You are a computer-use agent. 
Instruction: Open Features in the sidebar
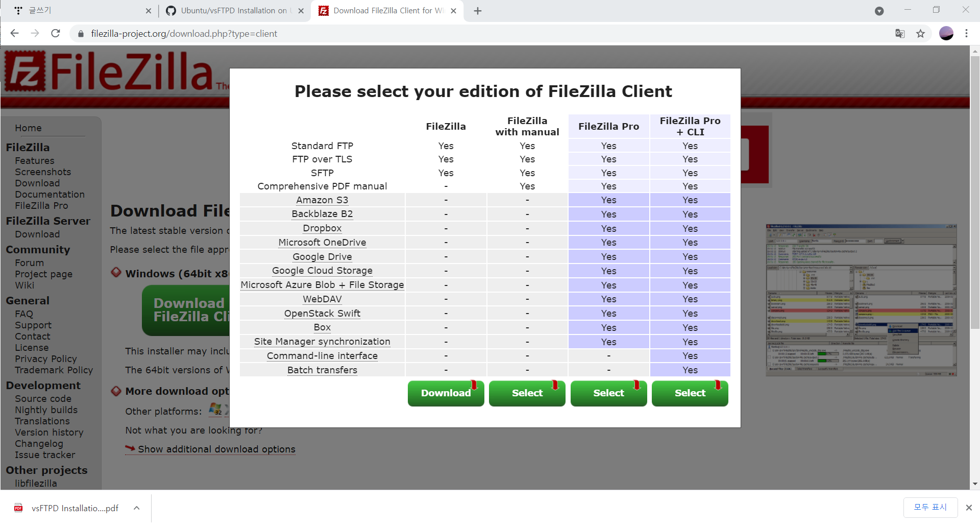34,161
